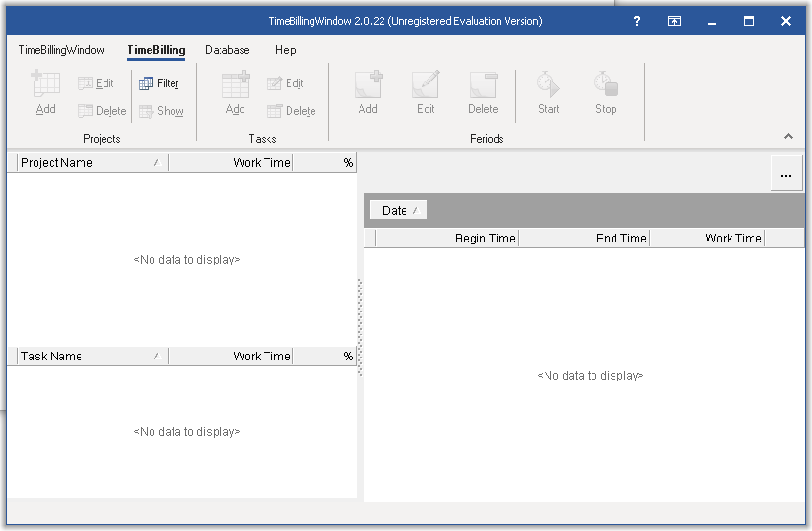Start the timer with stopwatch icon
Image resolution: width=812 pixels, height=531 pixels.
click(x=548, y=84)
